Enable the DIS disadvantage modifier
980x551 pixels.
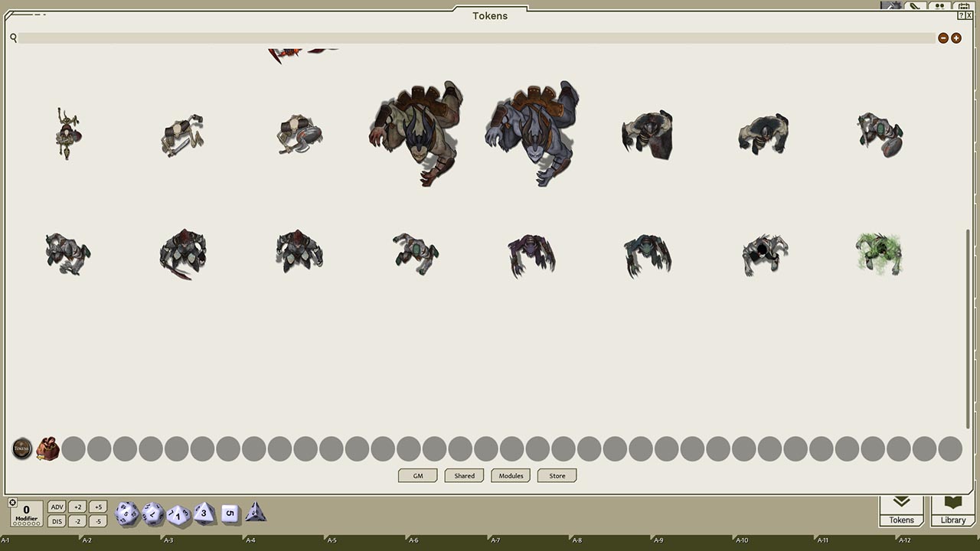coord(56,520)
